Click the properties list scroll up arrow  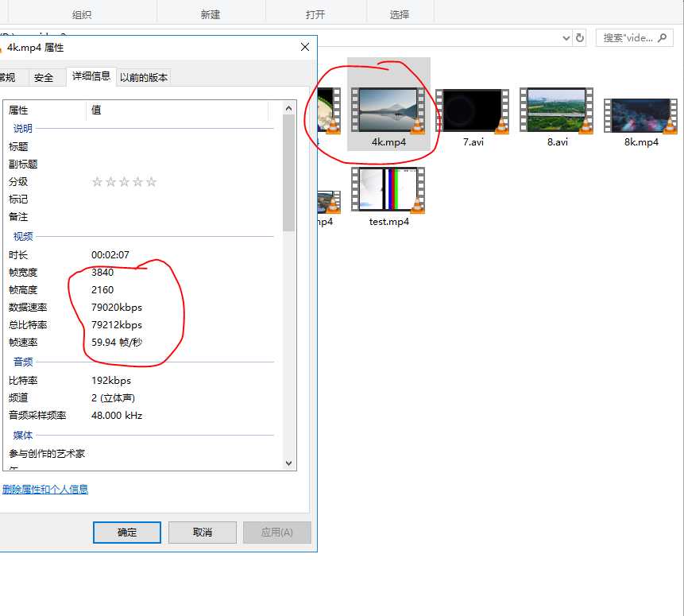tap(288, 108)
